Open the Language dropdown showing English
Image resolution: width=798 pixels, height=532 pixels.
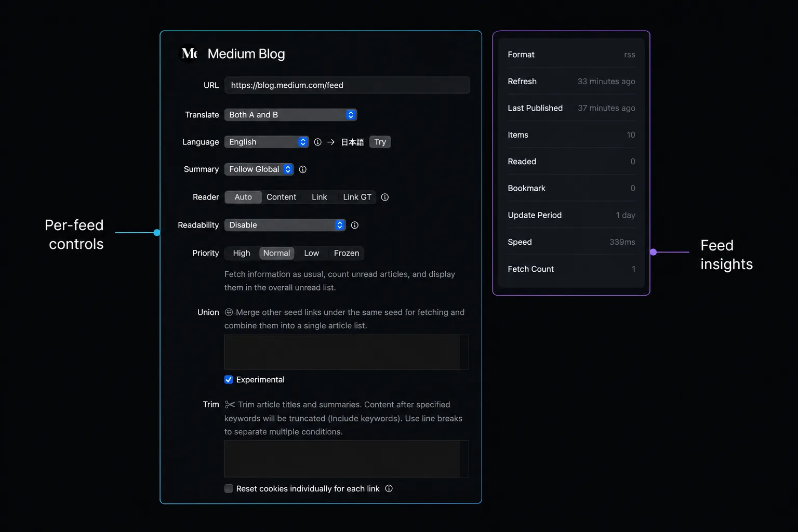point(267,142)
